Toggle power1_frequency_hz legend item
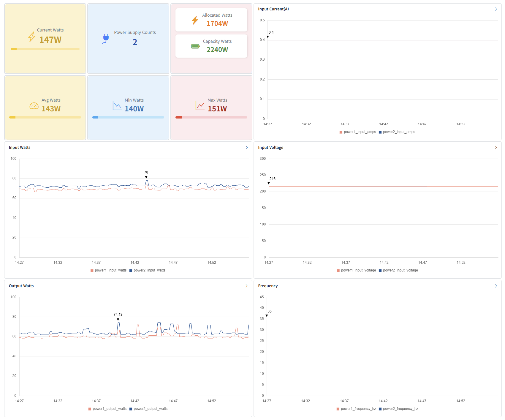505x420 pixels. click(x=356, y=409)
